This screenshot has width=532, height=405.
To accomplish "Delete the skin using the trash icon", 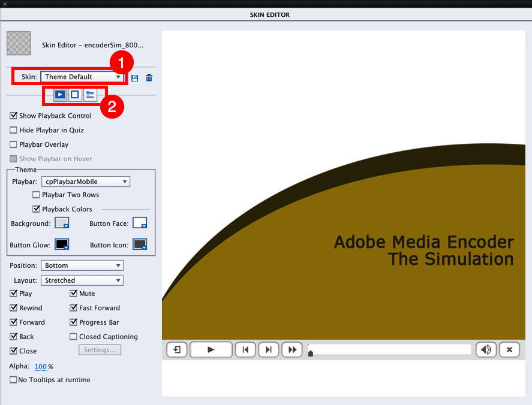I will (x=149, y=78).
